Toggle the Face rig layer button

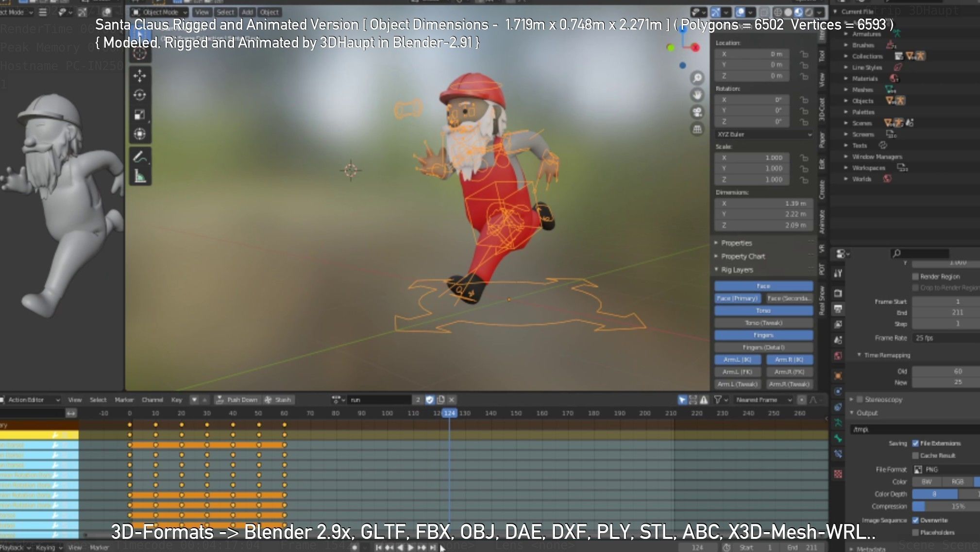coord(763,286)
